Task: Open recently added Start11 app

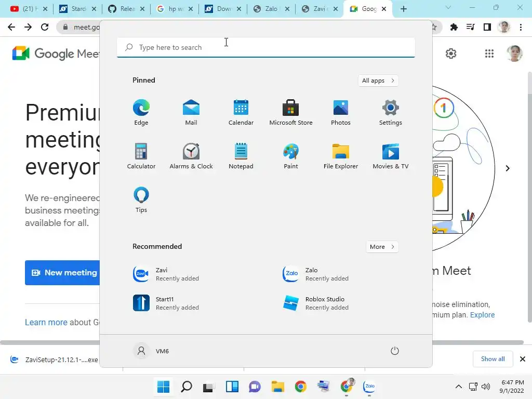Action: pyautogui.click(x=166, y=303)
